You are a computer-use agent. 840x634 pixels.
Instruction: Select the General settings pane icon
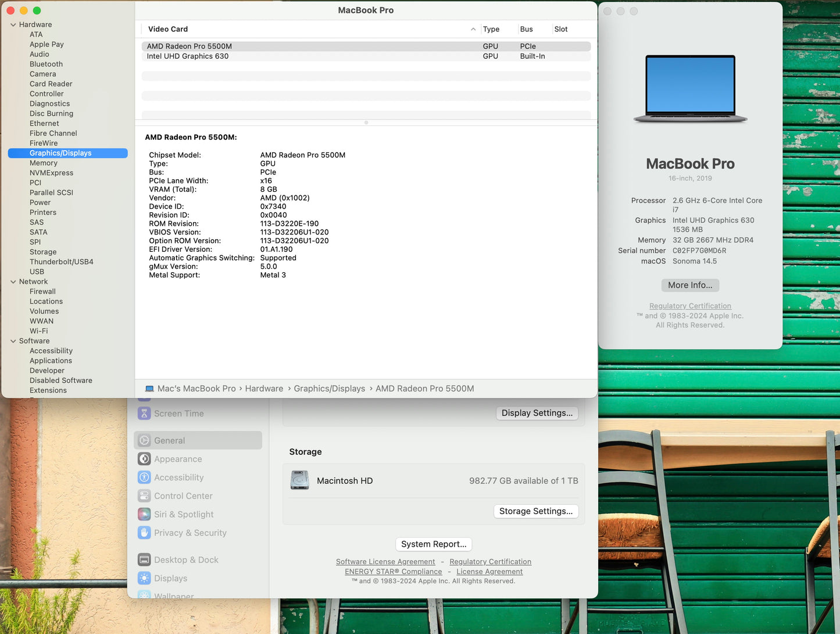point(144,440)
